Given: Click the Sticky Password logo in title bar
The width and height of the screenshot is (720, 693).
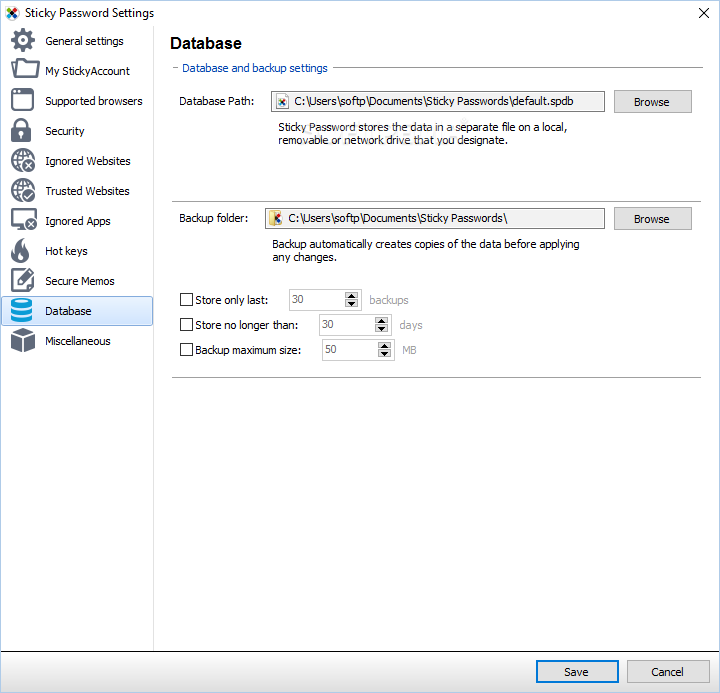Looking at the screenshot, I should click(12, 13).
